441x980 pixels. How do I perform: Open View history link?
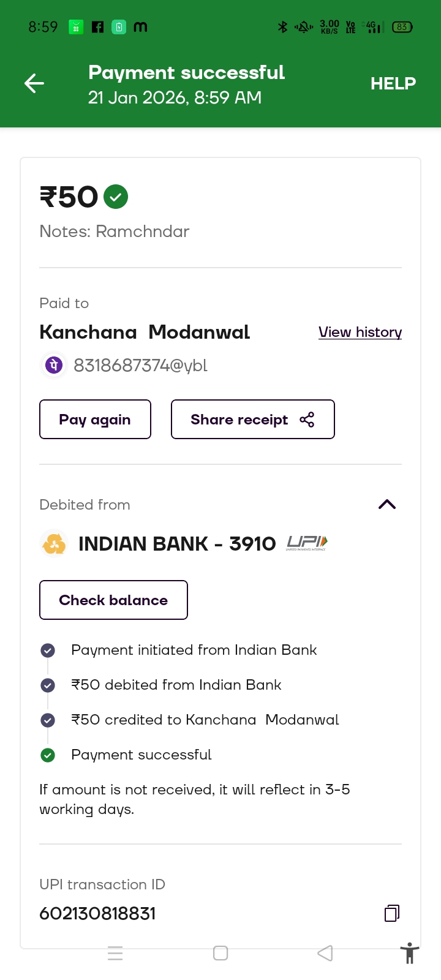pos(360,332)
